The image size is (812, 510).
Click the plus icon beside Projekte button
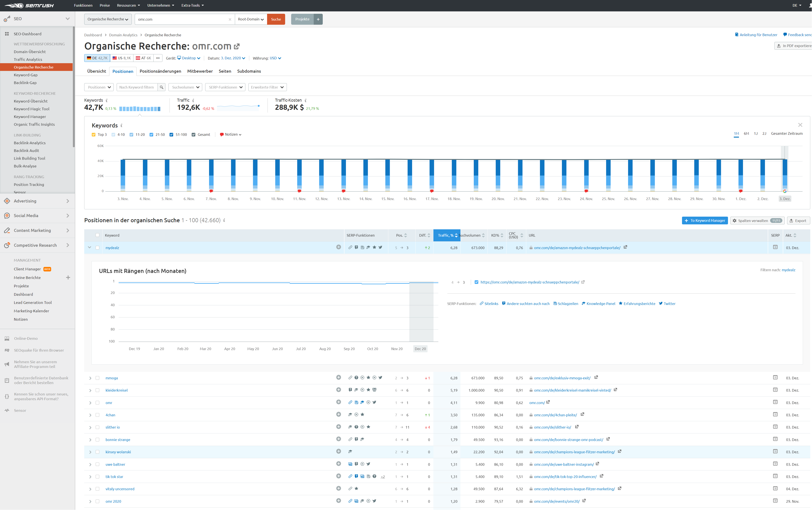coord(318,19)
